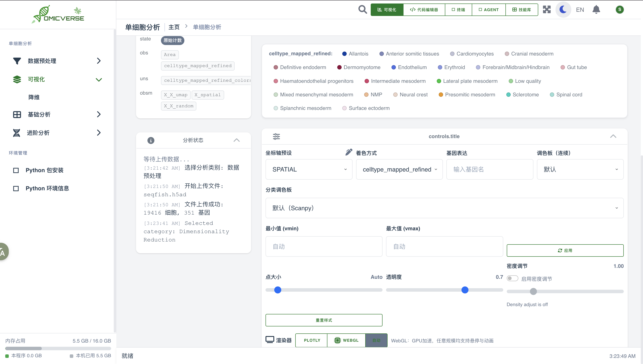Open the notifications bell
The height and width of the screenshot is (364, 643).
click(x=596, y=9)
